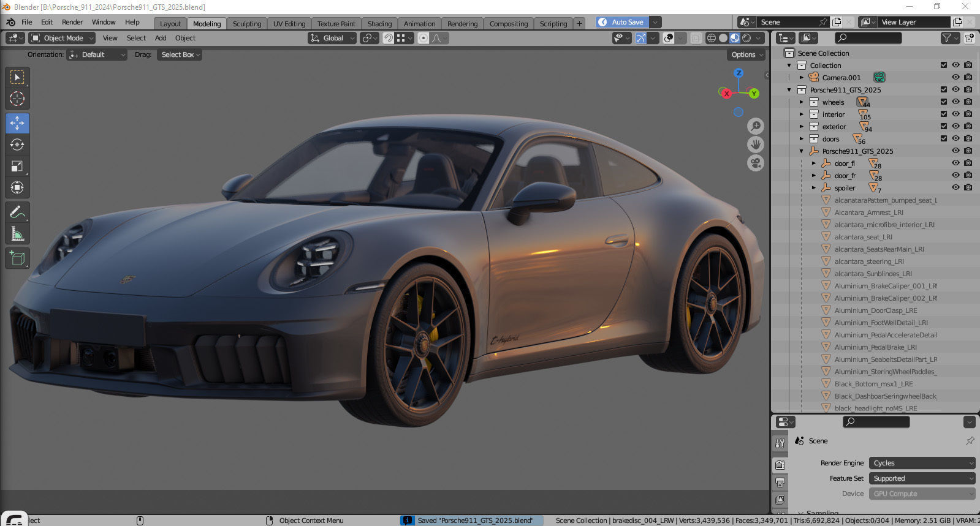Open the Select Box drag dropdown

tap(179, 54)
